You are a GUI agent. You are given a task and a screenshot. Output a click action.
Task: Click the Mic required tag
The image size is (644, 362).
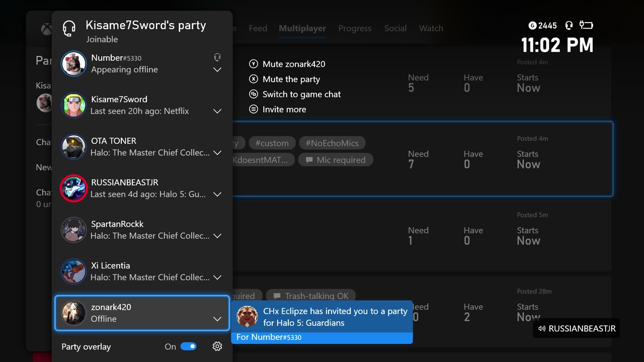click(x=336, y=160)
